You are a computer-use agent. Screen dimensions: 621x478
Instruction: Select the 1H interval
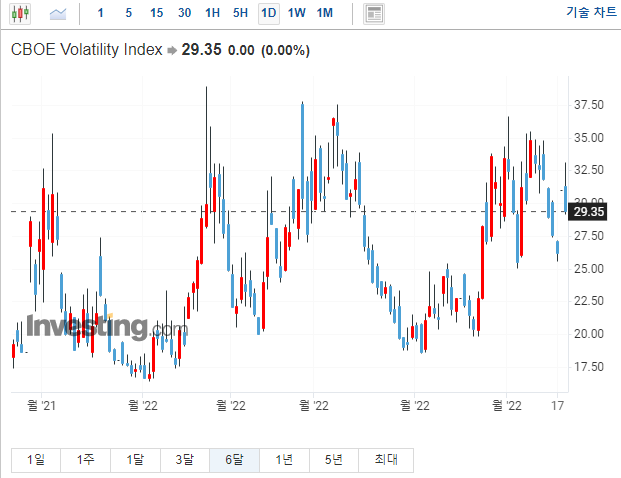tap(212, 13)
